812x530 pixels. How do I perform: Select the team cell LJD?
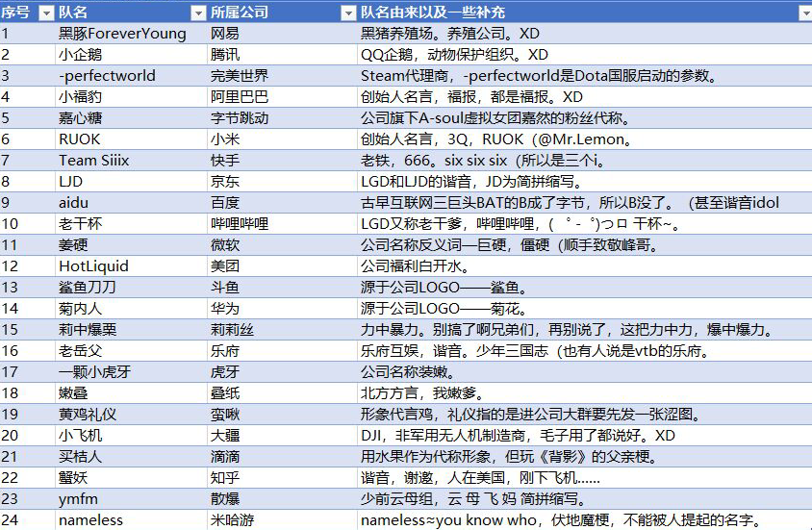(x=131, y=182)
